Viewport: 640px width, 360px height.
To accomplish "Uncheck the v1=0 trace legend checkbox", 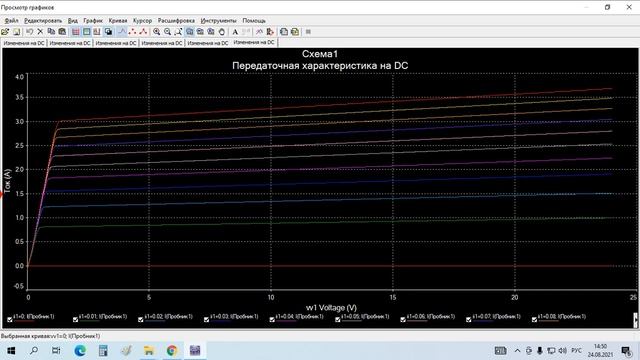I will pos(10,320).
